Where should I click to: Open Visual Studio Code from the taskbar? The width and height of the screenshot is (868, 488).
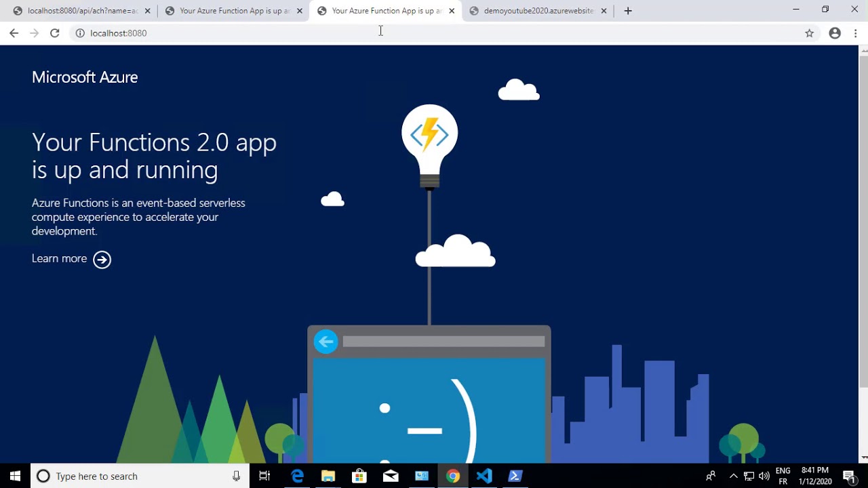[484, 476]
